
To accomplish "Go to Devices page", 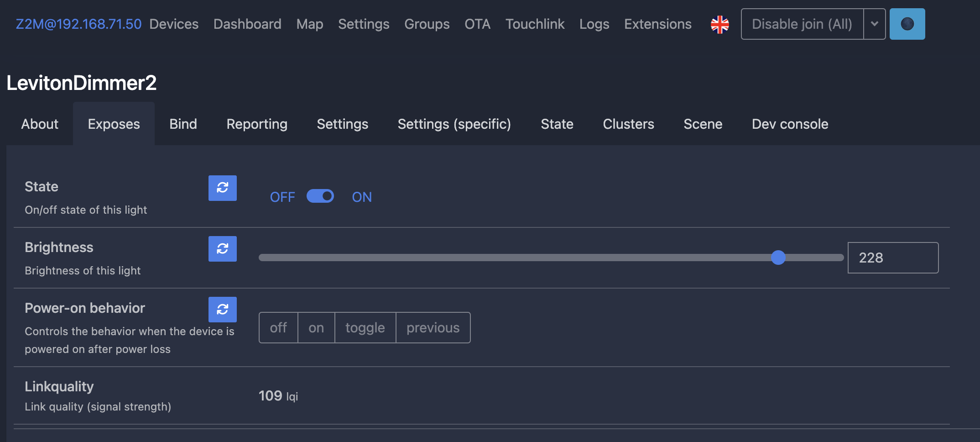I will click(174, 24).
